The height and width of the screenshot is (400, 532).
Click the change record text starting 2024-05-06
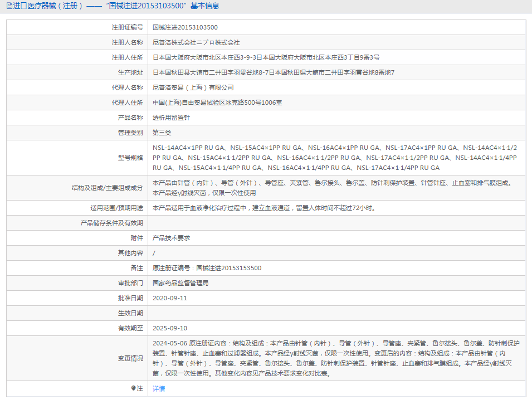(336, 358)
